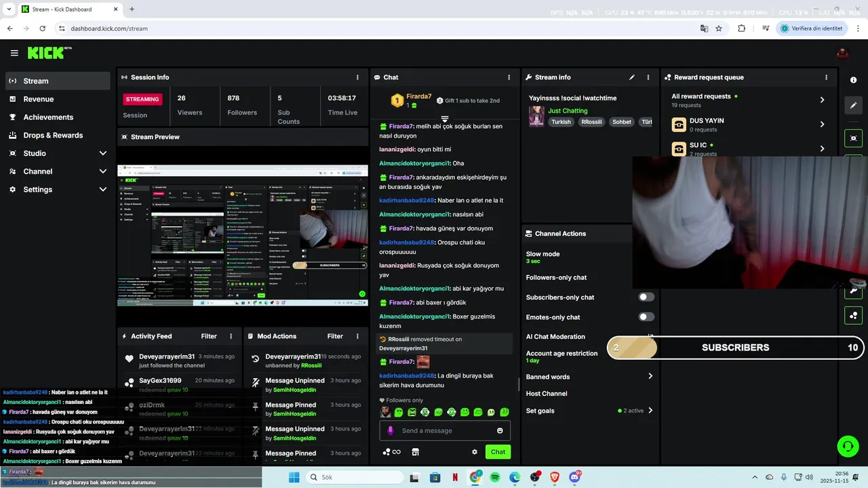The width and height of the screenshot is (868, 488).
Task: Click the stream capture icon on right rail
Action: coord(853,138)
